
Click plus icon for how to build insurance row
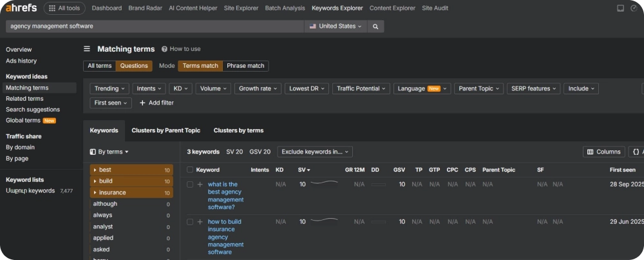tap(200, 222)
